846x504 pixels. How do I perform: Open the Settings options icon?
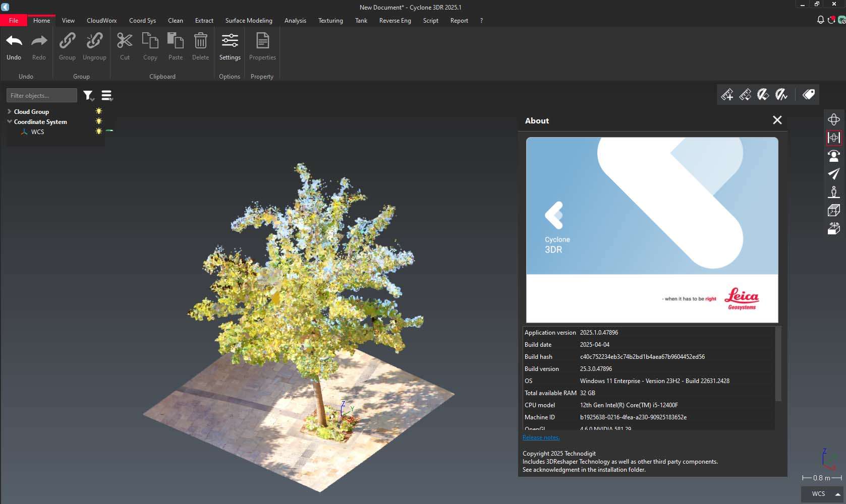pyautogui.click(x=230, y=41)
